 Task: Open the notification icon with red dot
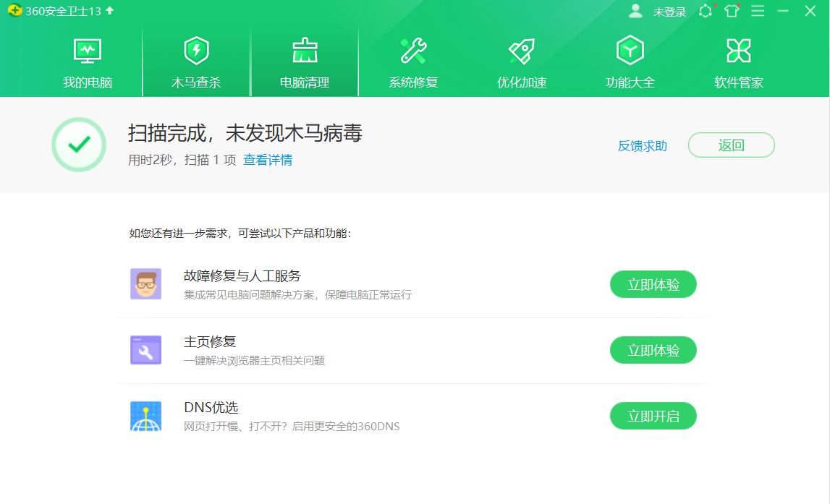coord(706,11)
